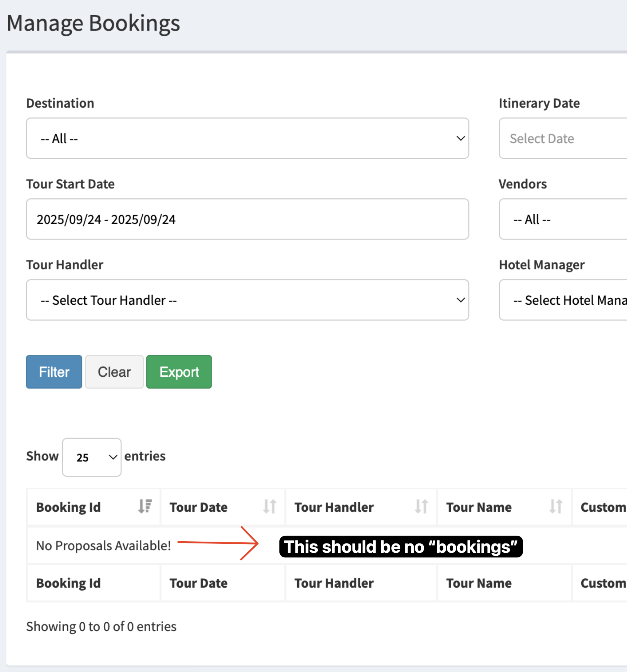
Task: Toggle Tour Handler column sort icon
Action: (421, 506)
